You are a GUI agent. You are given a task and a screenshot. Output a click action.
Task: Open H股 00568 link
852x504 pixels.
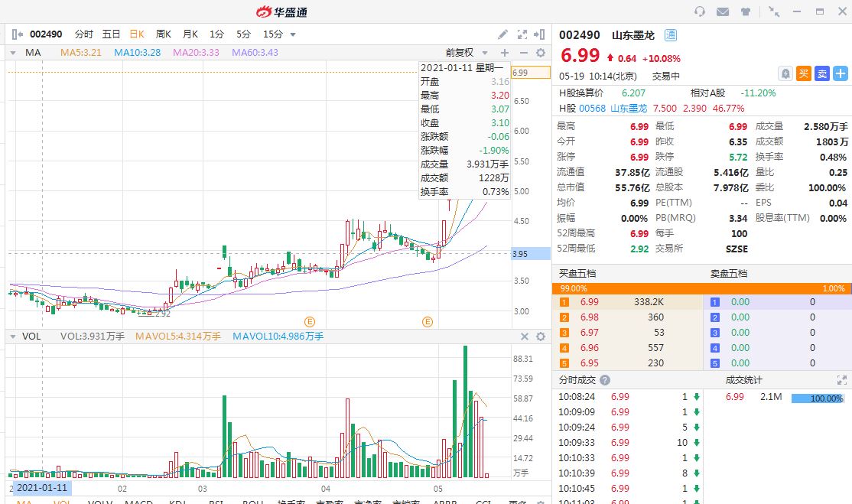592,108
